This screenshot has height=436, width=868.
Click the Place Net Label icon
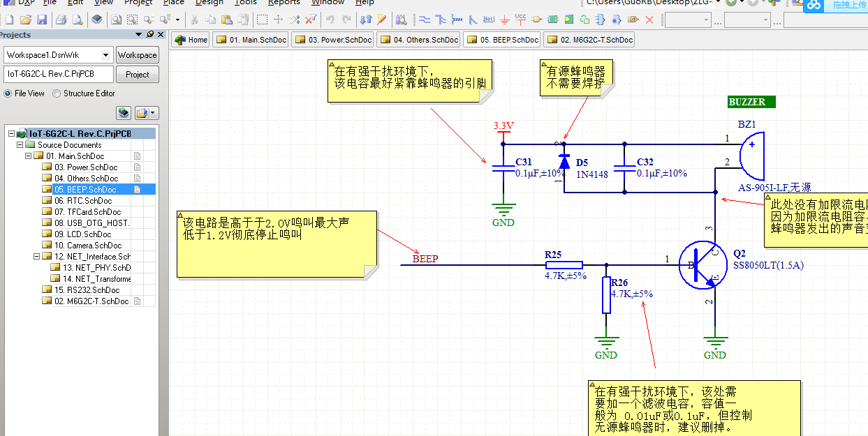[x=489, y=20]
